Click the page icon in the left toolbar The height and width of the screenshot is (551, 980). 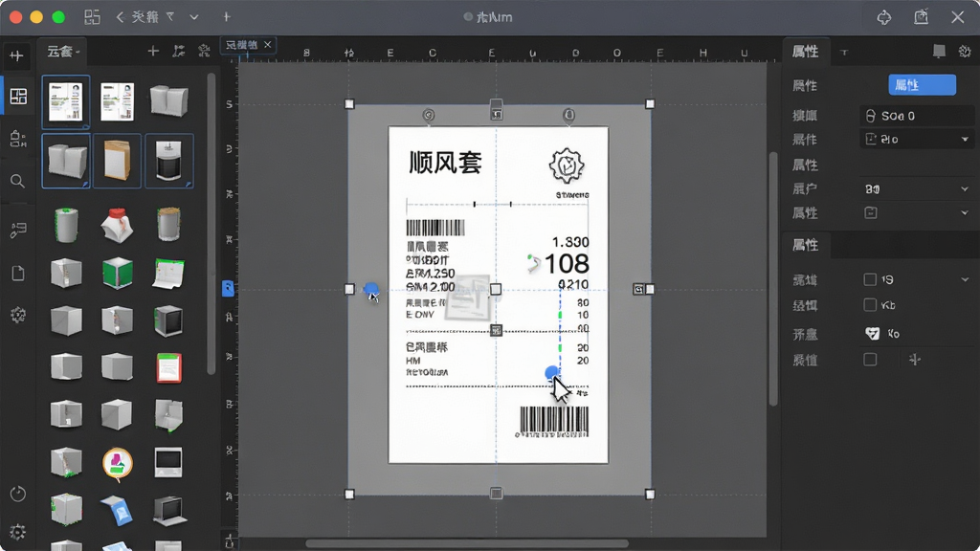coord(18,273)
